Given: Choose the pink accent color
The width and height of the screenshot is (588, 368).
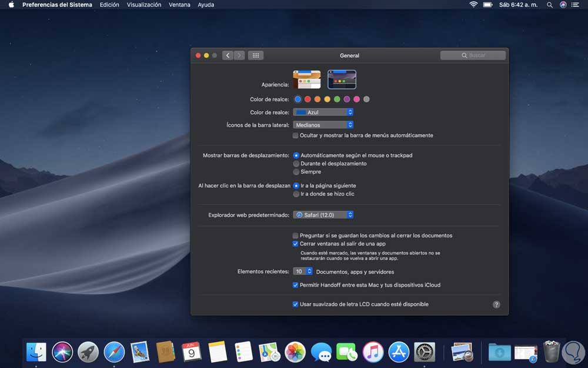Looking at the screenshot, I should (357, 99).
